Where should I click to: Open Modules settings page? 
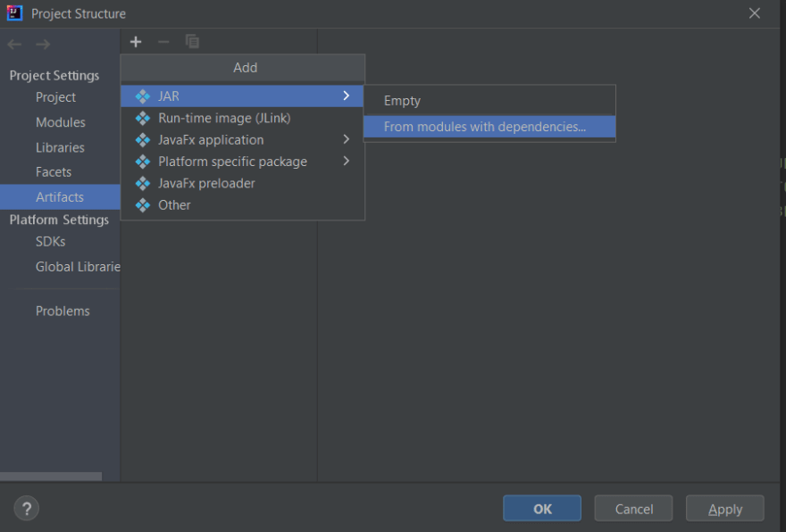pos(61,122)
